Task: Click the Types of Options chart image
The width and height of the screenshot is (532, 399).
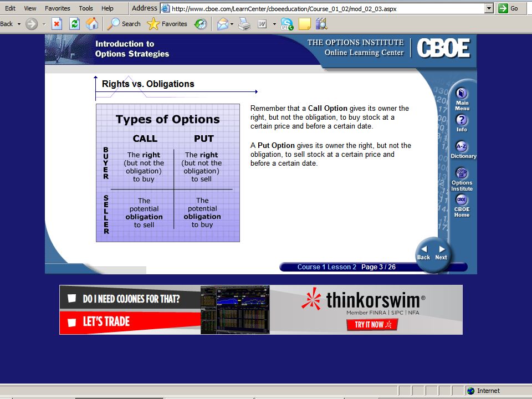Action: click(x=168, y=173)
